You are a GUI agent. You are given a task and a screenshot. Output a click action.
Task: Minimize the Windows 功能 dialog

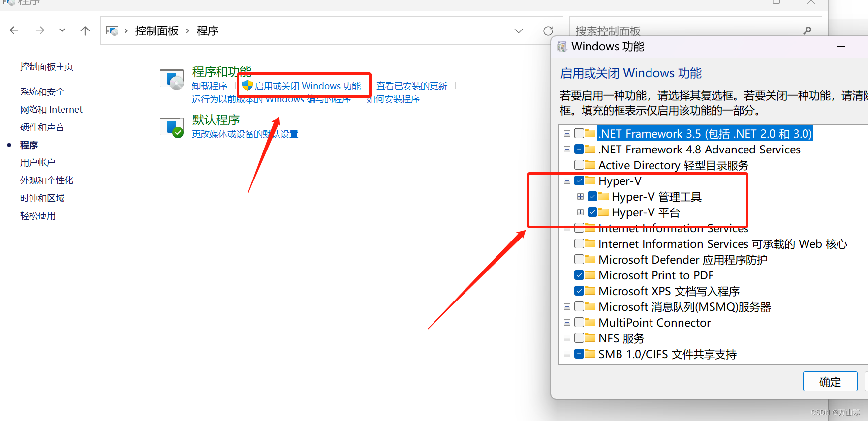(x=841, y=47)
